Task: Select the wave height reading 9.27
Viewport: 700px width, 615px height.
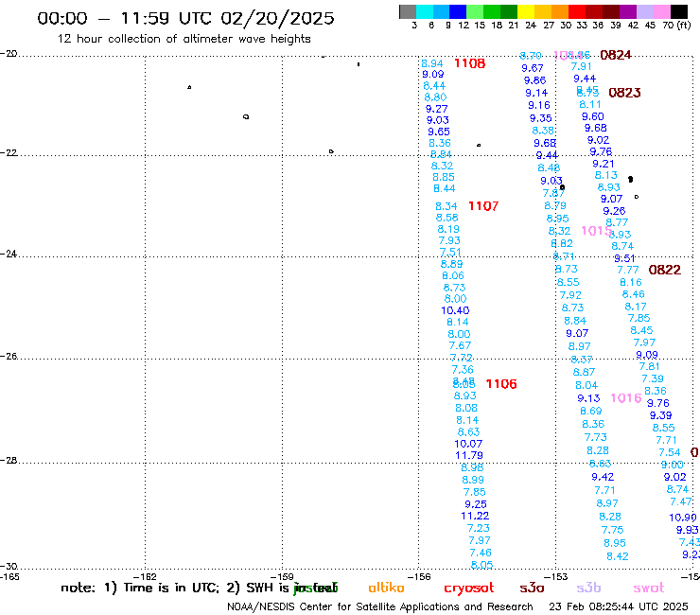Action: 437,109
